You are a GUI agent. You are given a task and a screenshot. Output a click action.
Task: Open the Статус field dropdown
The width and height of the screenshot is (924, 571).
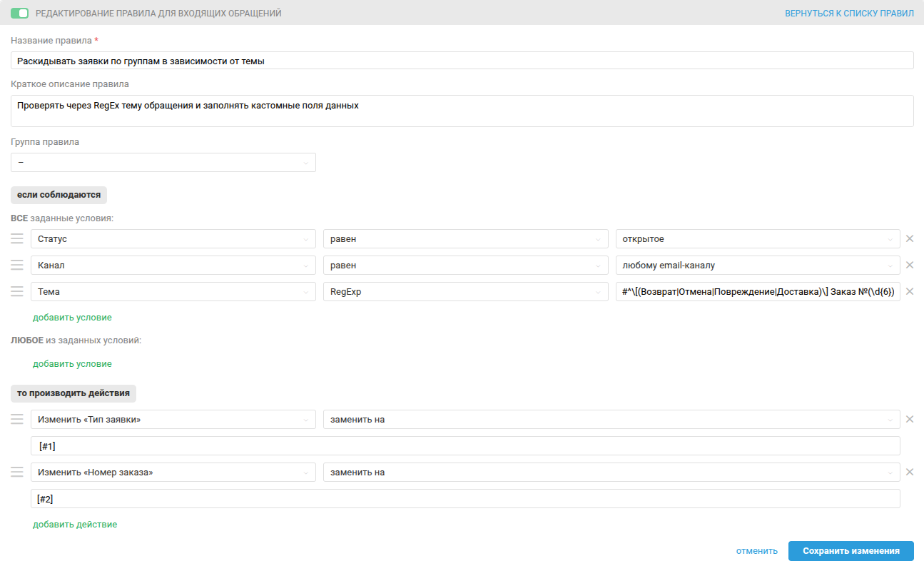[x=173, y=239]
